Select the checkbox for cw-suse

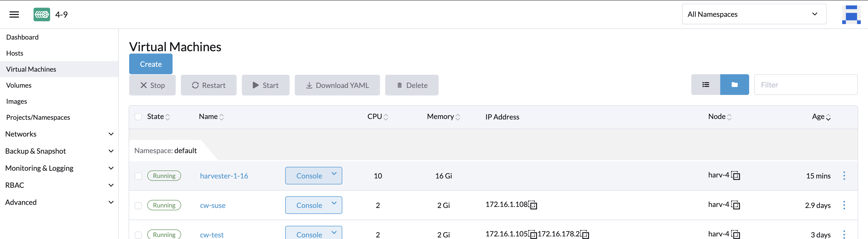(x=138, y=205)
